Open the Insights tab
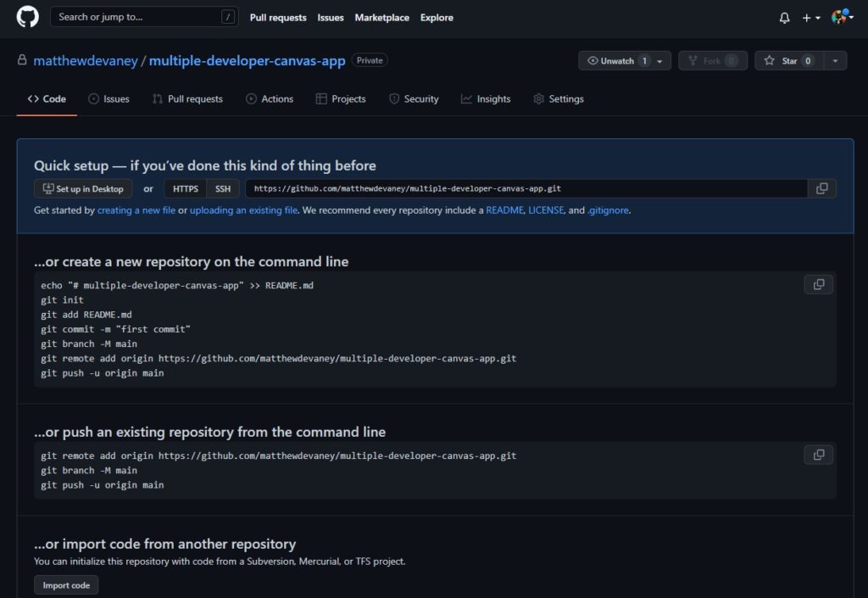The image size is (868, 598). pyautogui.click(x=486, y=99)
